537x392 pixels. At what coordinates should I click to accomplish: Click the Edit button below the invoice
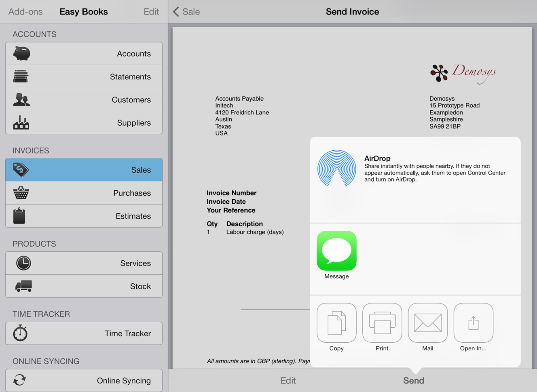(288, 380)
